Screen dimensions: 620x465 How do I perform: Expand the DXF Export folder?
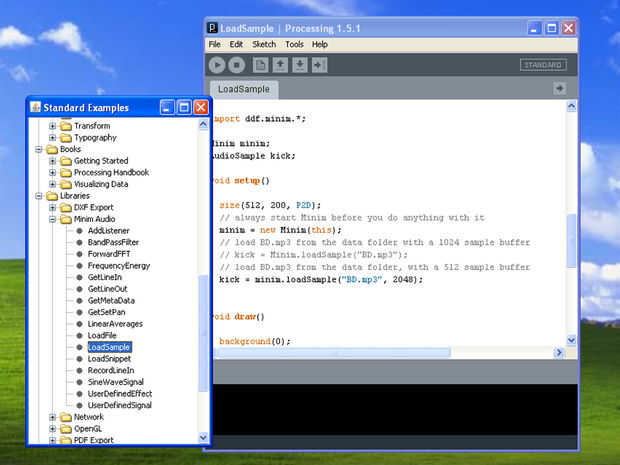point(52,207)
